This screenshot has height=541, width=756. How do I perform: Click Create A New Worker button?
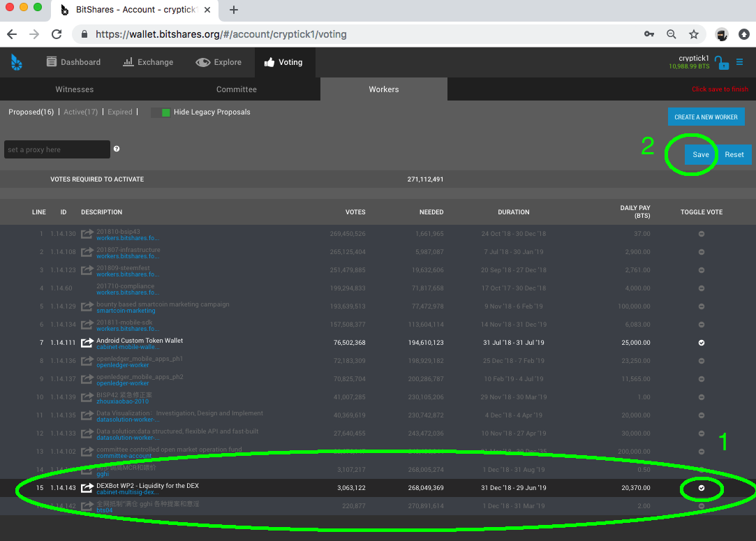click(706, 117)
